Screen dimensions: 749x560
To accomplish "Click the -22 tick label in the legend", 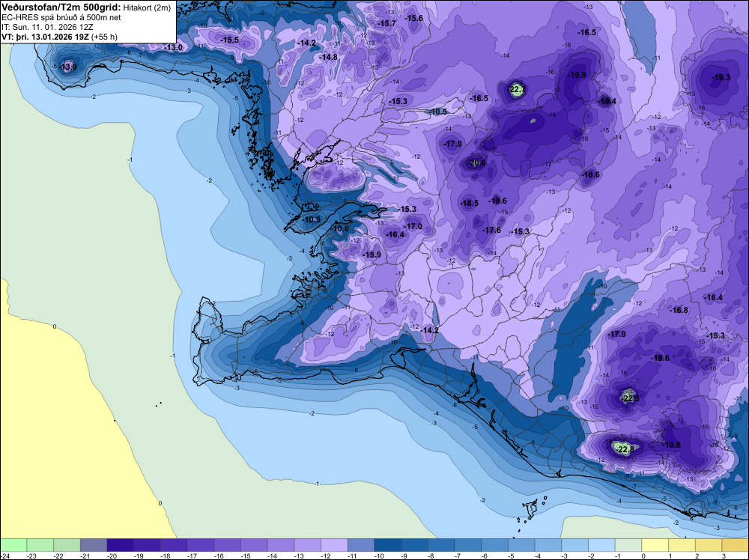I will (x=58, y=556).
